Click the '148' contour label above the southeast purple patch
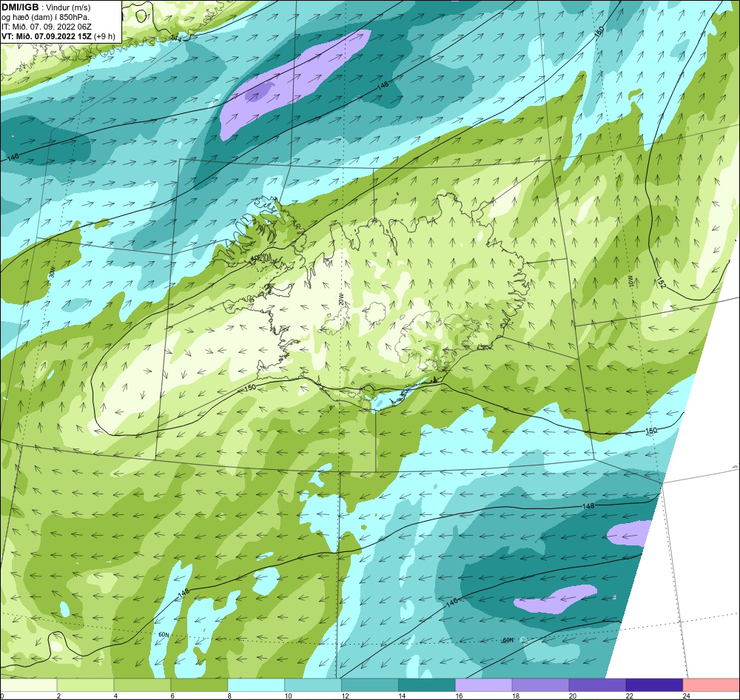This screenshot has height=700, width=740. tap(588, 505)
